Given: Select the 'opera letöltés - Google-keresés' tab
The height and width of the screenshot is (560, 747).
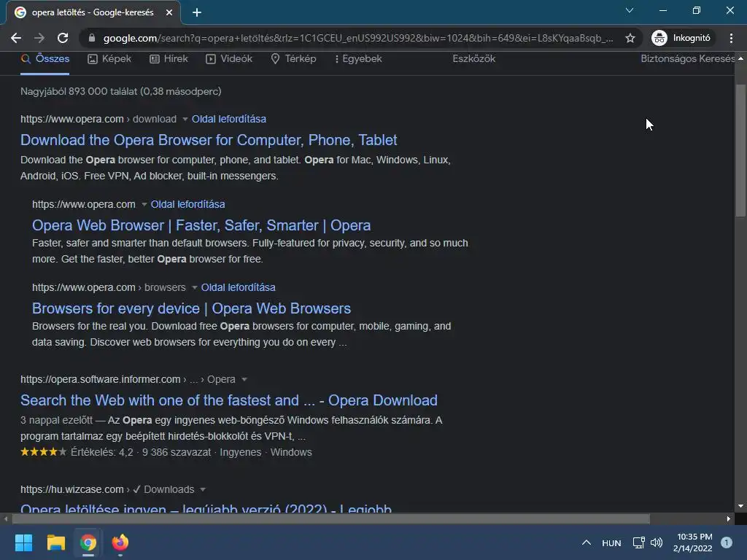Looking at the screenshot, I should point(93,12).
